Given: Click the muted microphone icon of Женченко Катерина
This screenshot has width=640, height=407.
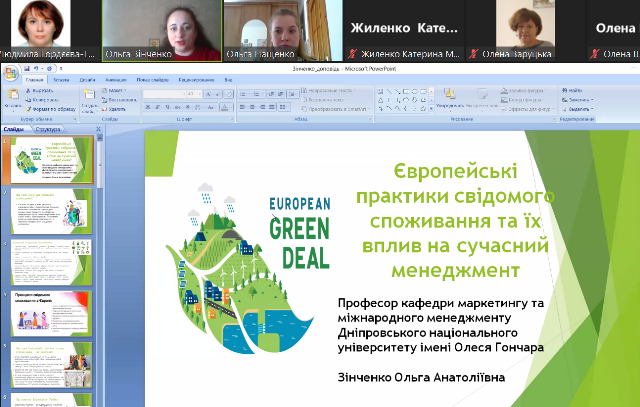Looking at the screenshot, I should click(x=352, y=53).
